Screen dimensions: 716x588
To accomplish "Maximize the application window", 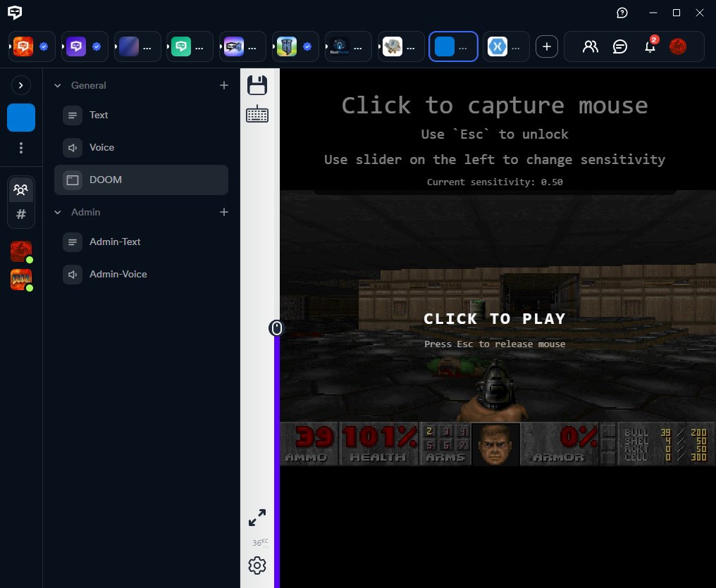I will tap(677, 13).
